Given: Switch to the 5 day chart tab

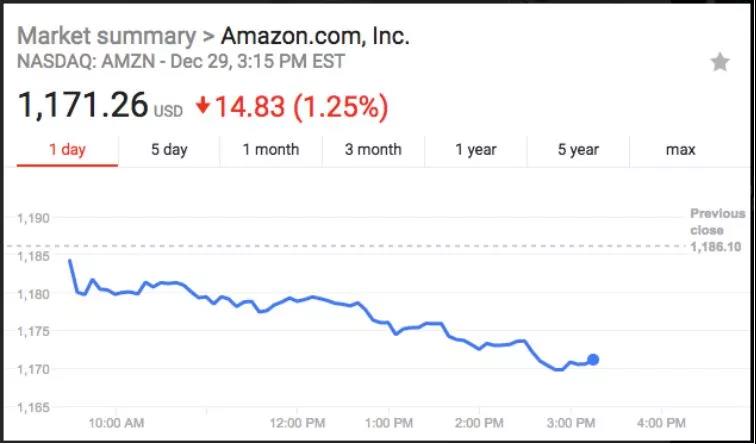Looking at the screenshot, I should point(169,150).
